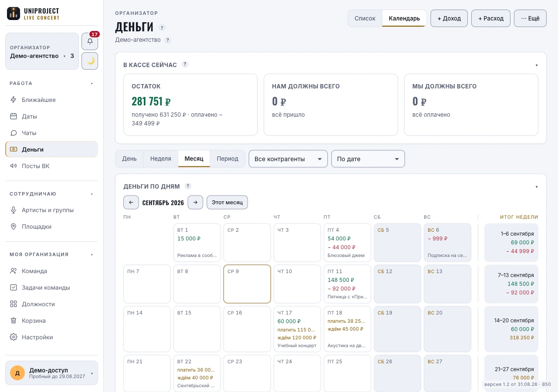Click the Деньги banknote icon
This screenshot has width=558, height=392.
pyautogui.click(x=14, y=149)
